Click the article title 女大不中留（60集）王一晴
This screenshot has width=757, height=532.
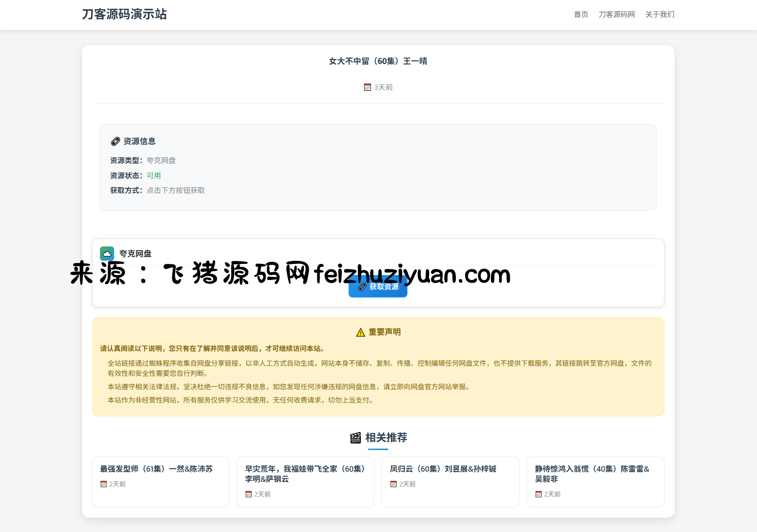tap(378, 61)
